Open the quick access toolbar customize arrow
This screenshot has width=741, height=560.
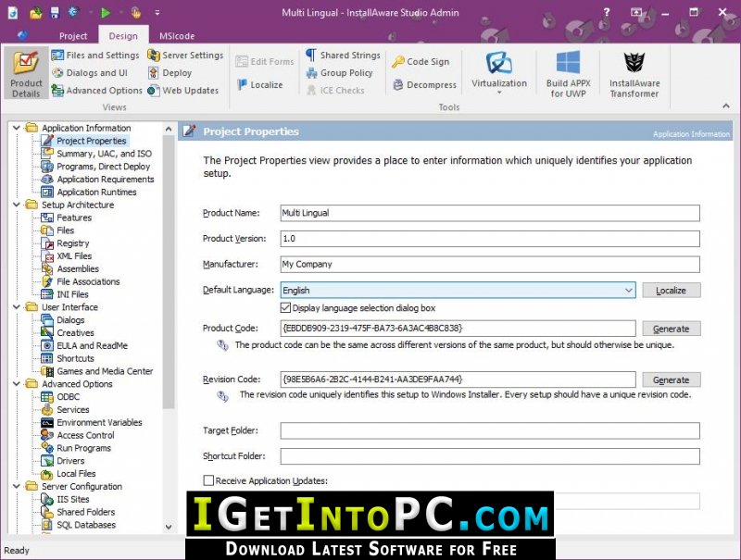[x=157, y=13]
